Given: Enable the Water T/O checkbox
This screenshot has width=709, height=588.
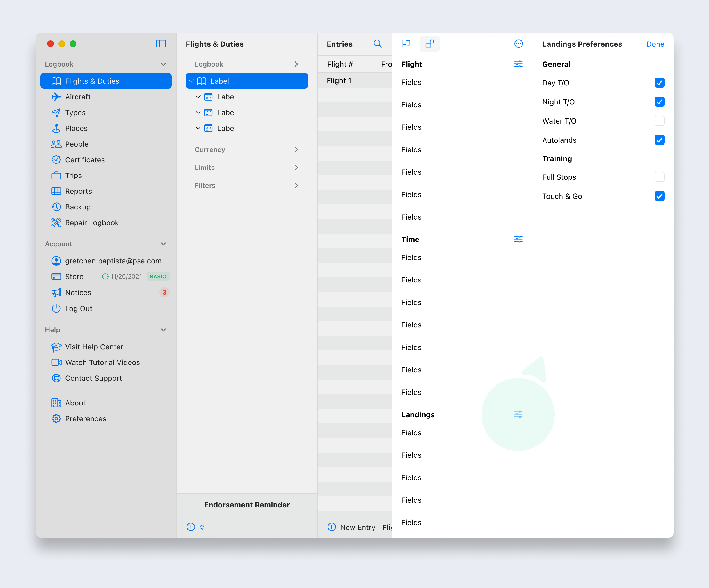Looking at the screenshot, I should (659, 121).
